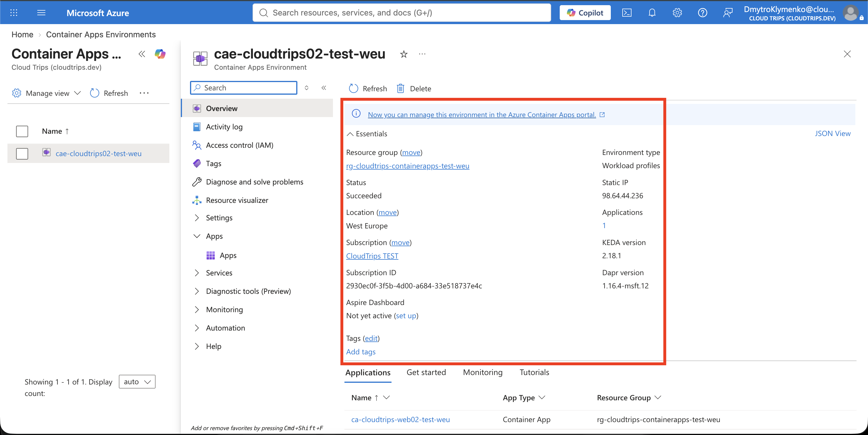Open portal settings gear
868x435 pixels.
(x=677, y=13)
